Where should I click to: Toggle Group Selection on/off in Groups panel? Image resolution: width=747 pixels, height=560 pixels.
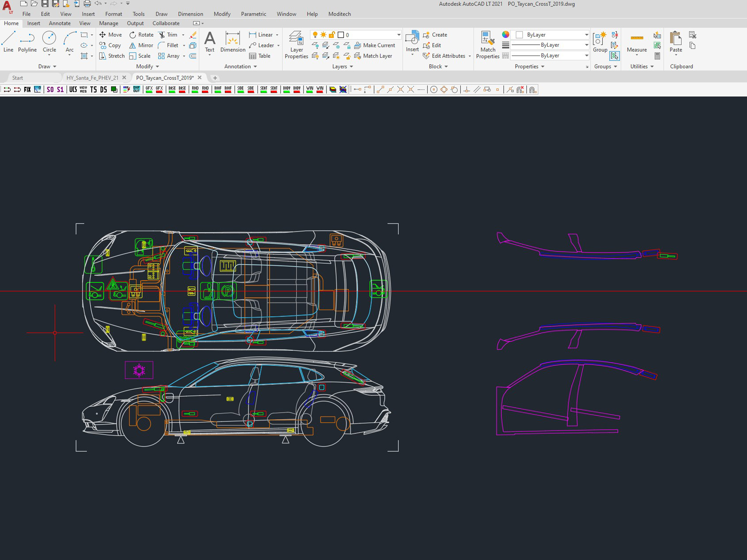point(614,56)
